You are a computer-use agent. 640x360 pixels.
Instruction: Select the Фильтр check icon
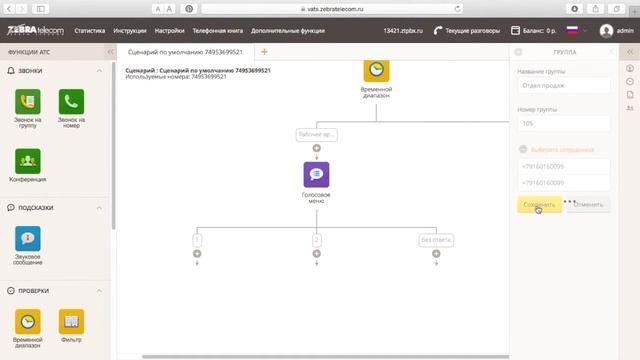point(71,322)
